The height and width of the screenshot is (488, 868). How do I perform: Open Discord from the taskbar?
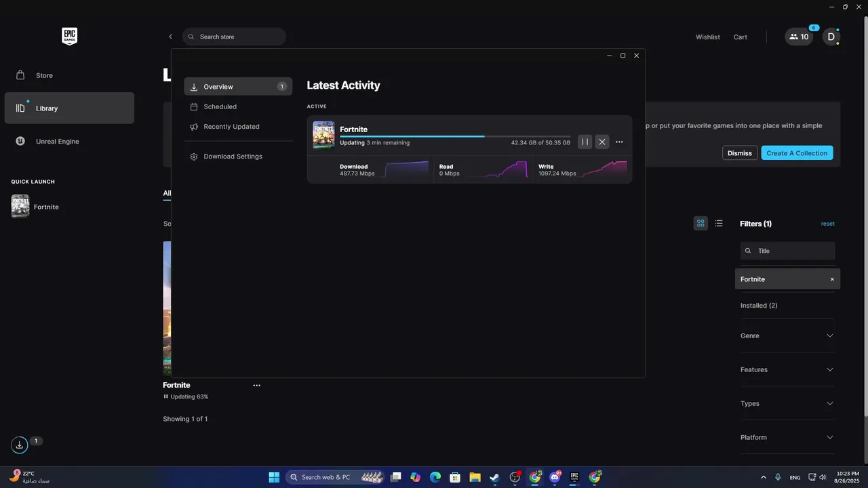555,477
